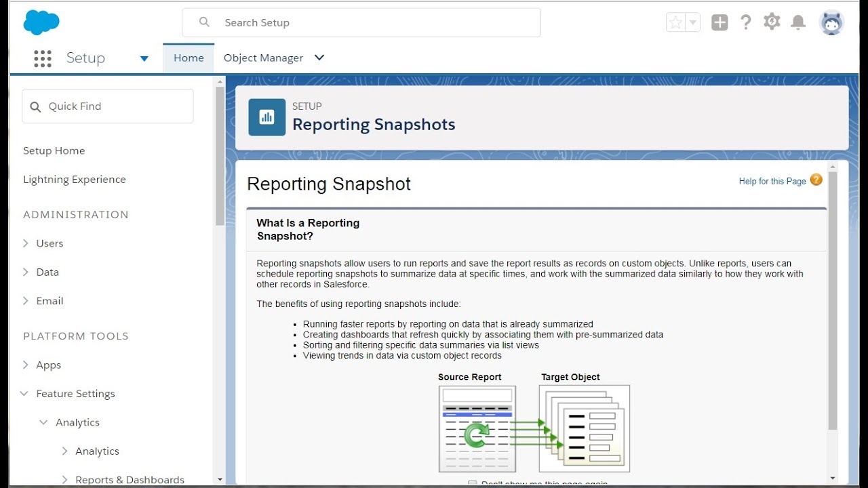Image resolution: width=868 pixels, height=488 pixels.
Task: Click the sidebar scrollbar down arrow
Action: point(220,479)
